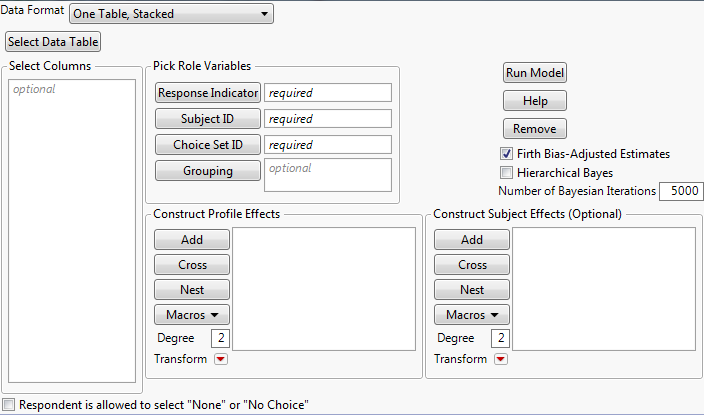
Task: Assign column to Subject ID role
Action: coord(207,119)
